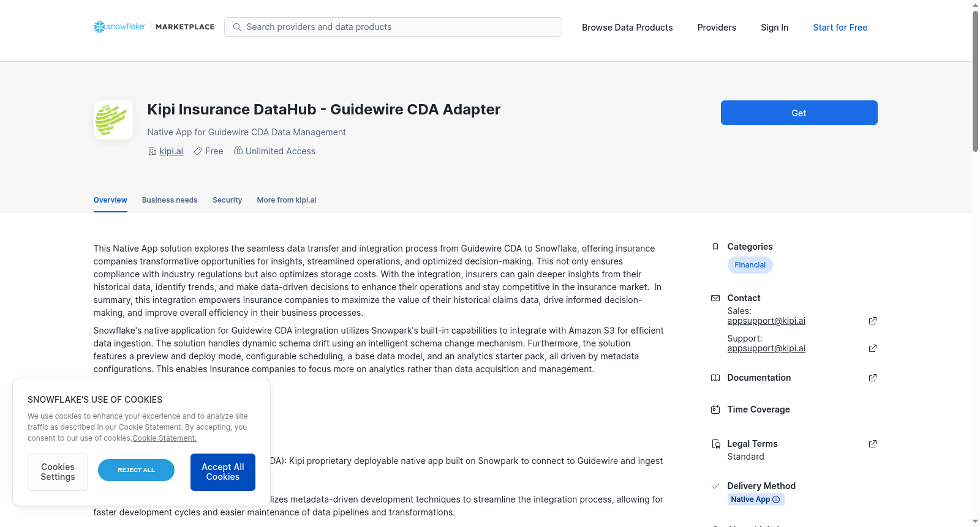Click the Documentation label

(x=759, y=378)
